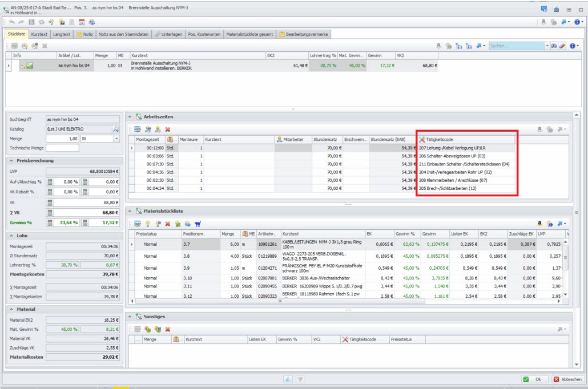Click the red delete X in Sonstiges toolbar
588x389 pixels.
(168, 329)
